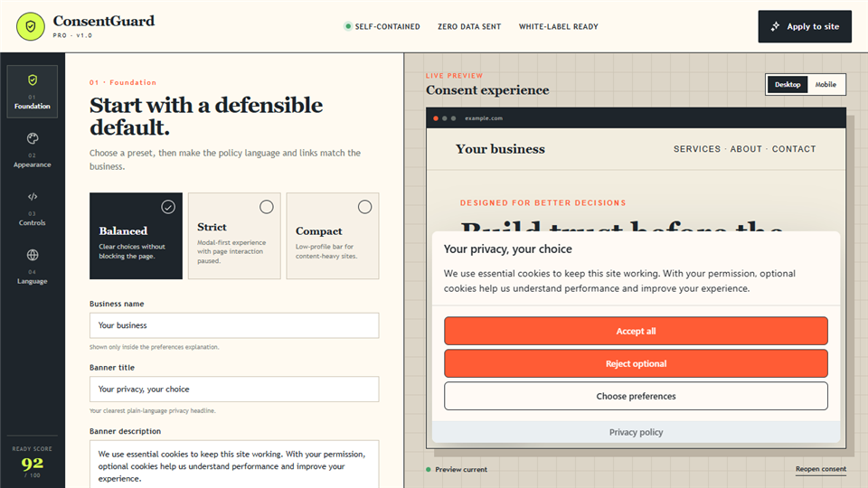The height and width of the screenshot is (488, 868).
Task: Focus the Banner title input field
Action: 234,389
